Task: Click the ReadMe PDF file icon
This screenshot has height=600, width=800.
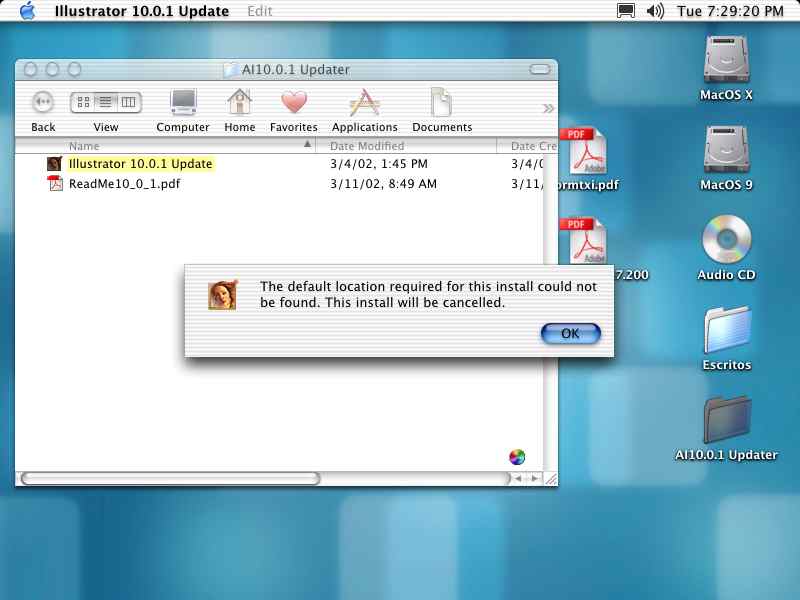Action: [x=55, y=183]
